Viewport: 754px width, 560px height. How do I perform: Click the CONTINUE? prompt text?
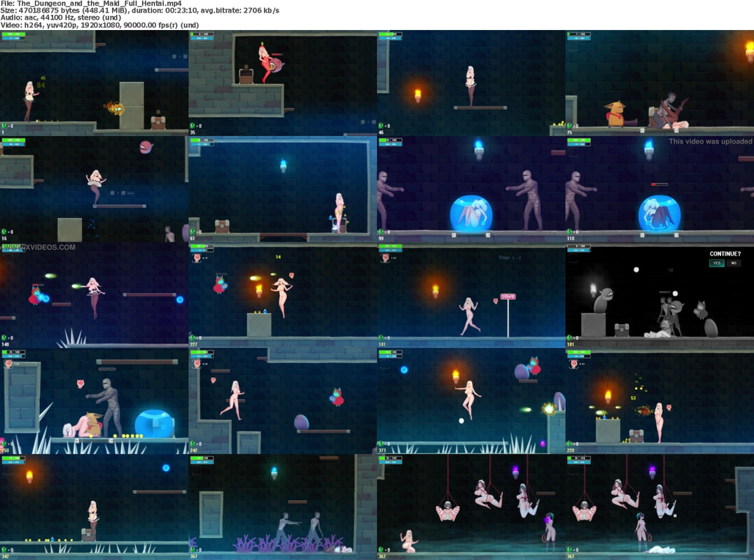click(725, 254)
